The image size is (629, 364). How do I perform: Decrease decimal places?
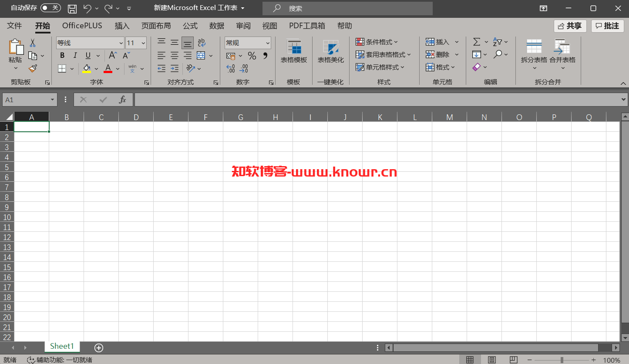244,68
